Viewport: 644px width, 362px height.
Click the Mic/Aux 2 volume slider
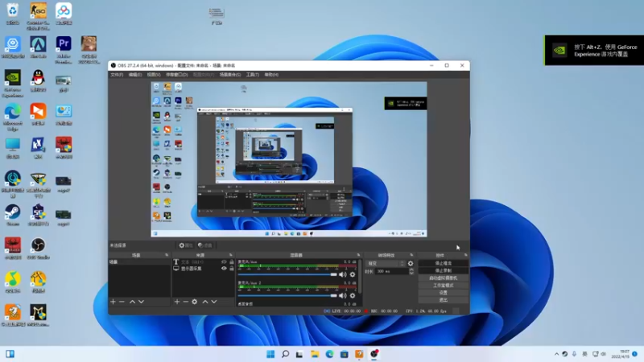click(287, 295)
